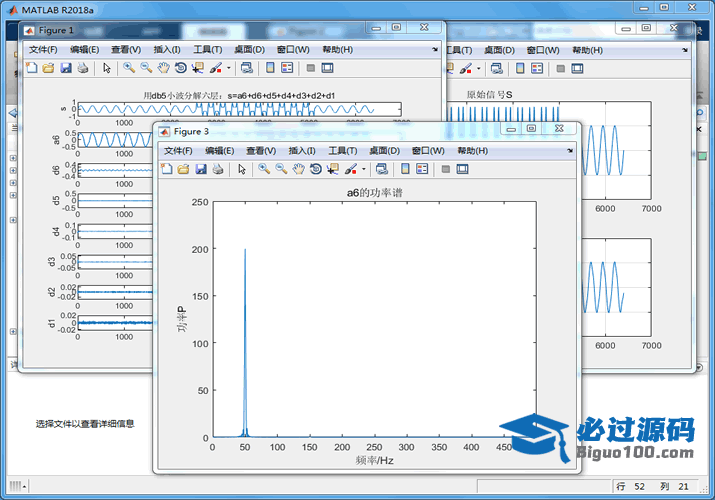Open the 插入(I) menu in Figure 1
The height and width of the screenshot is (500, 715).
tap(167, 50)
